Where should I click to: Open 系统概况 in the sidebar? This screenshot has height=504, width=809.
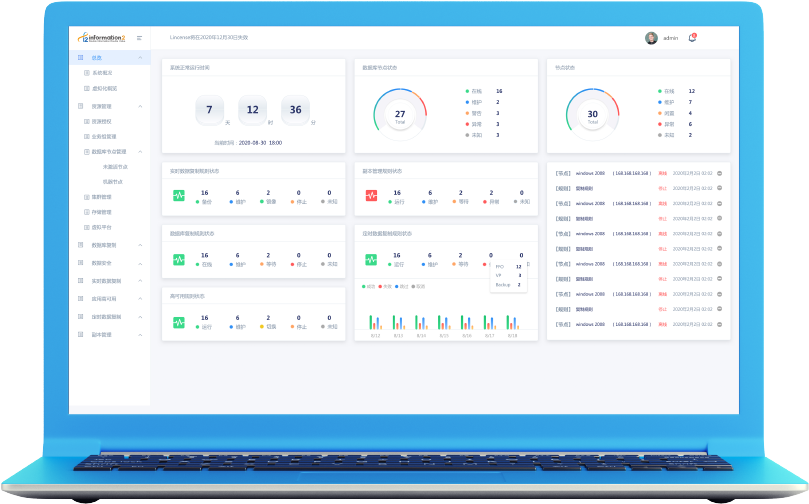point(103,73)
